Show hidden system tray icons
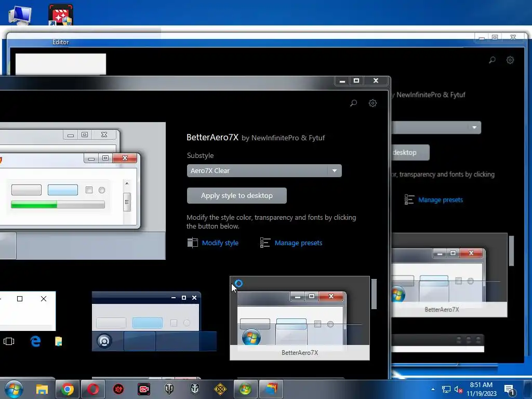Viewport: 532px width, 399px height. click(433, 389)
